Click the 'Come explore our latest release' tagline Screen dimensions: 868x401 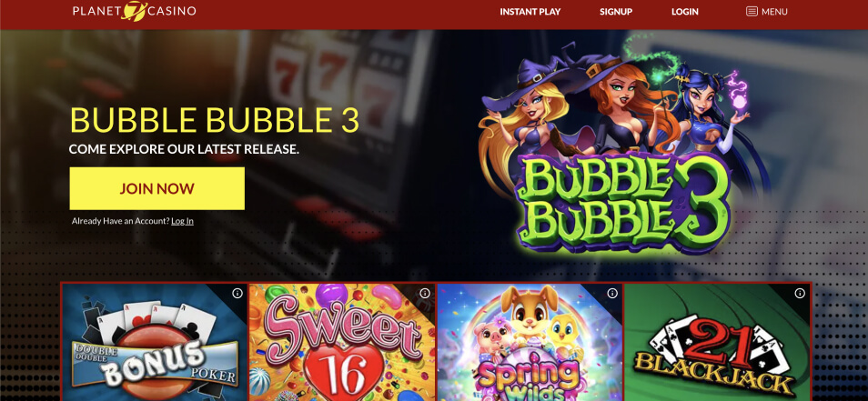(x=184, y=149)
